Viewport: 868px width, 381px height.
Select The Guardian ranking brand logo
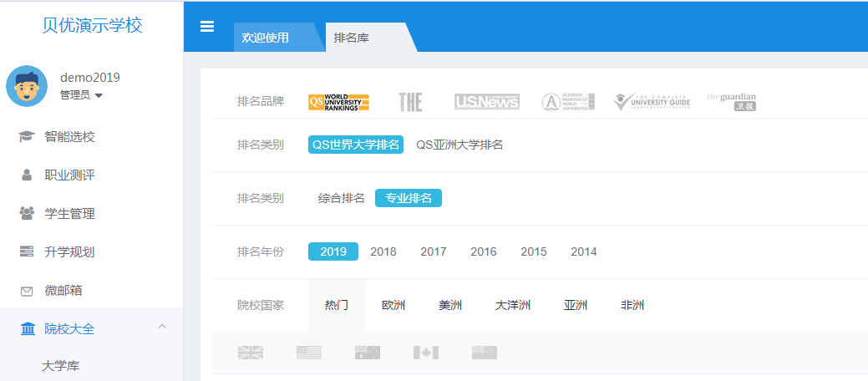(731, 102)
